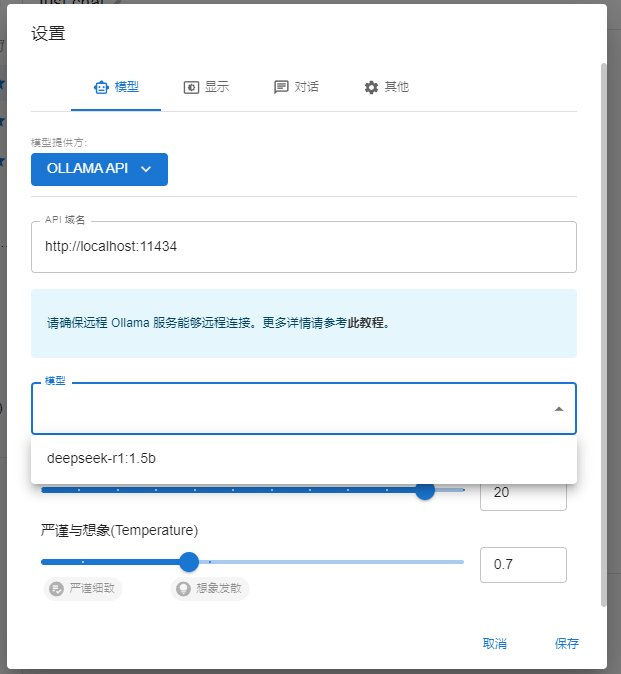Viewport: 621px width, 674px height.
Task: Click the Temperature value field 0.7
Action: pos(523,565)
